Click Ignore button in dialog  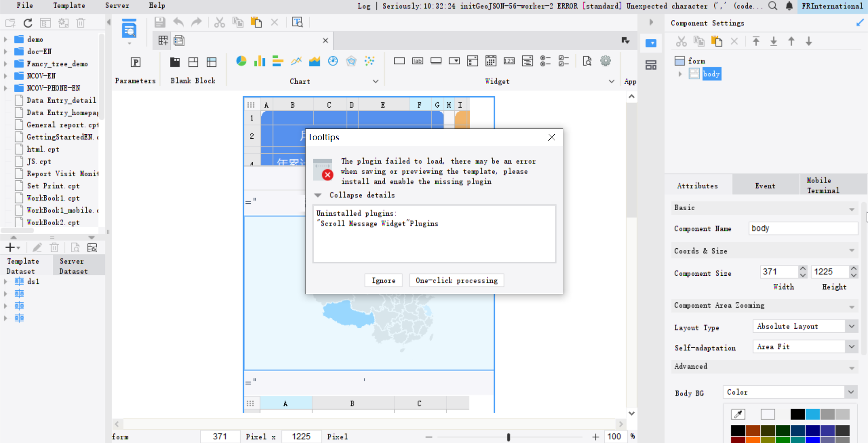pos(383,281)
